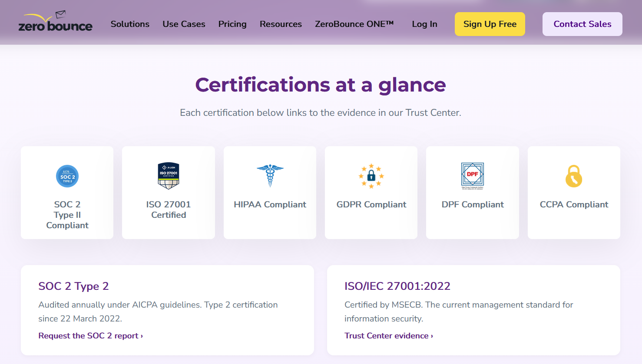
Task: Click the Sign Up Free button
Action: pos(490,24)
